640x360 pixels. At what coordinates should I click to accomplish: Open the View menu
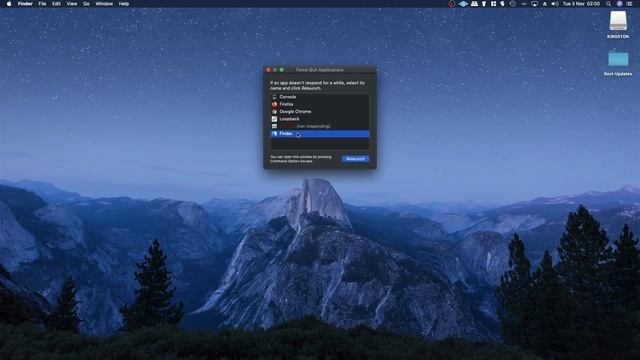[72, 4]
